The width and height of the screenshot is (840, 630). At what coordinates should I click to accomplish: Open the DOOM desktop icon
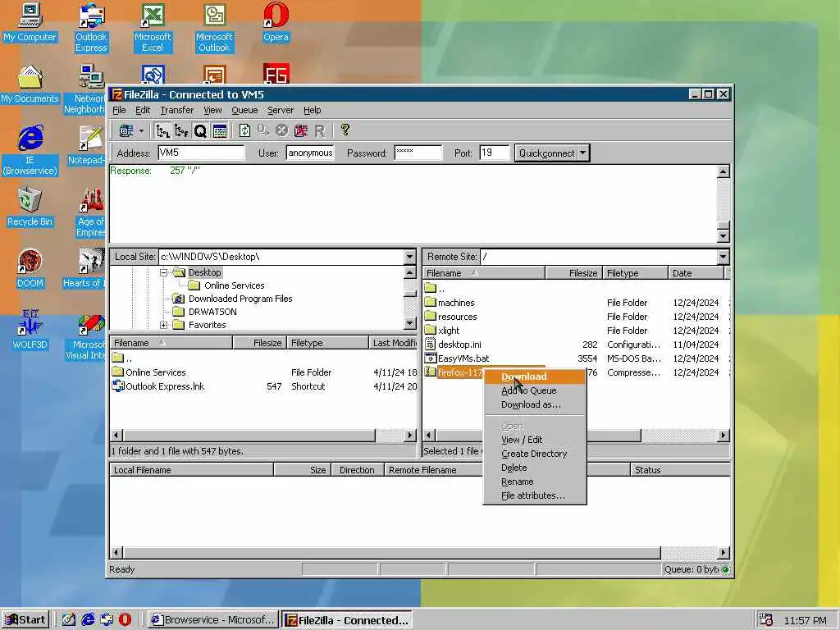(30, 268)
